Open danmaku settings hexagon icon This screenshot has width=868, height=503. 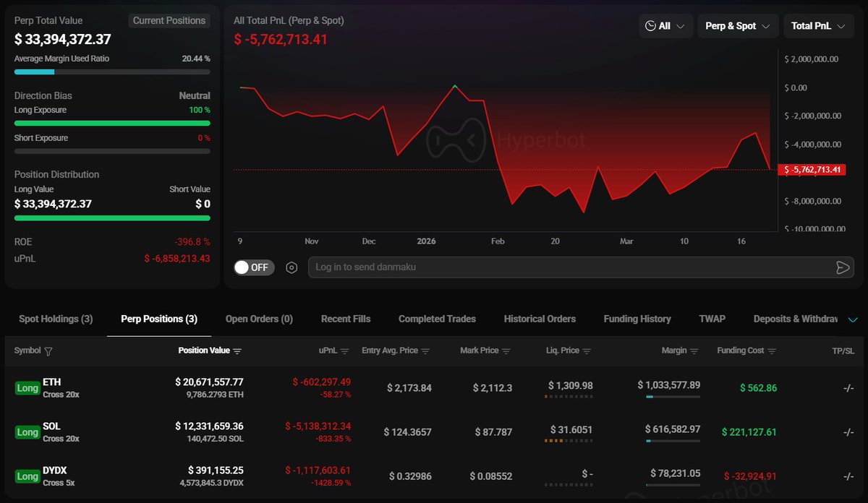tap(292, 267)
